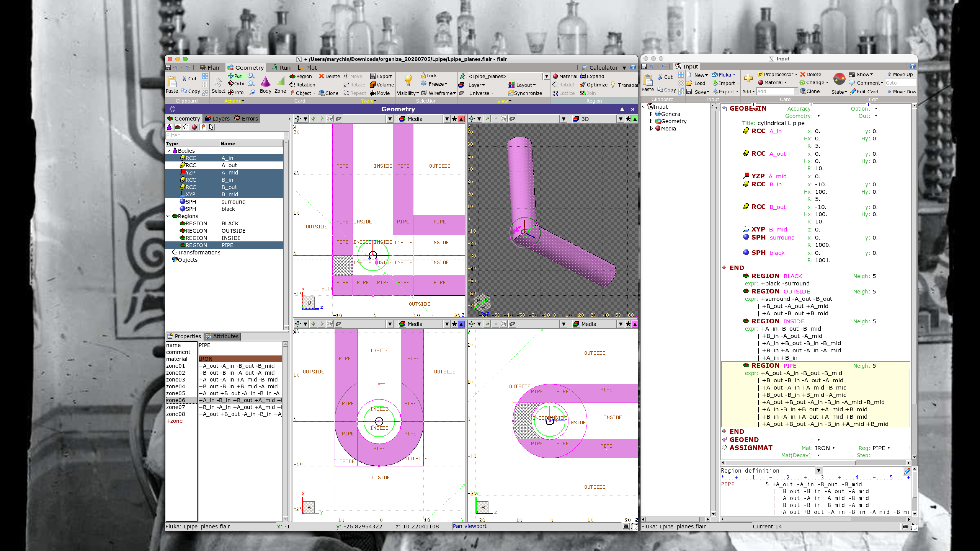Collapse the Bodies tree node
This screenshot has width=980, height=551.
[x=168, y=151]
